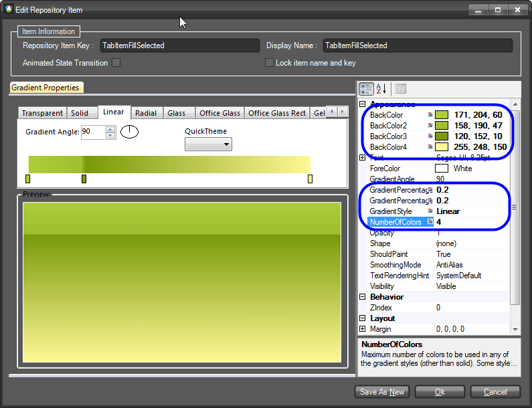
Task: Toggle Lock item name and key checkbox
Action: (x=269, y=63)
